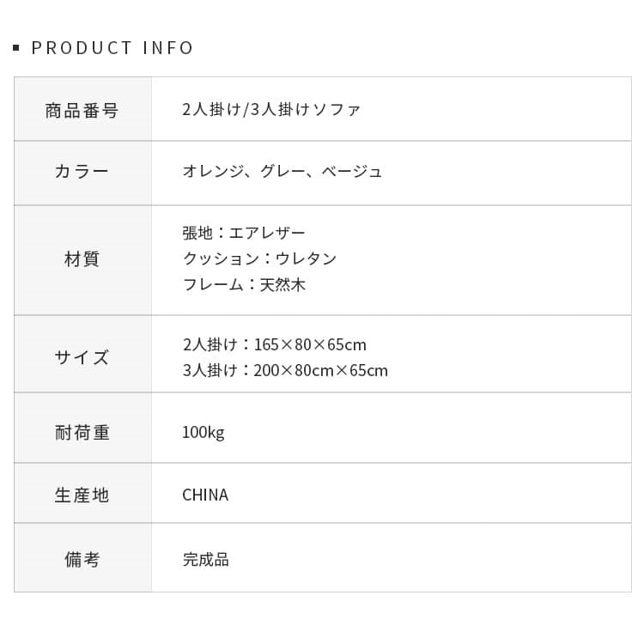The width and height of the screenshot is (644, 644).
Task: Select the 耐荷重 row label
Action: pyautogui.click(x=82, y=433)
